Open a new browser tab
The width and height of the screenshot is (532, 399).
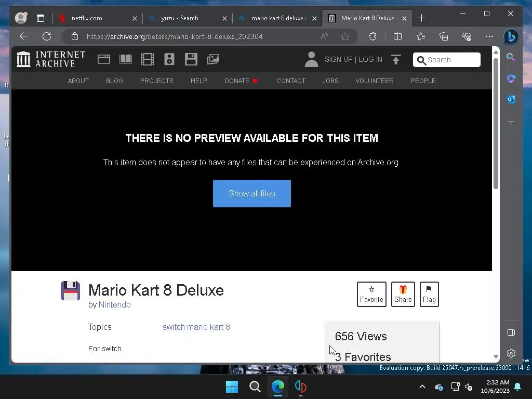[x=421, y=18]
